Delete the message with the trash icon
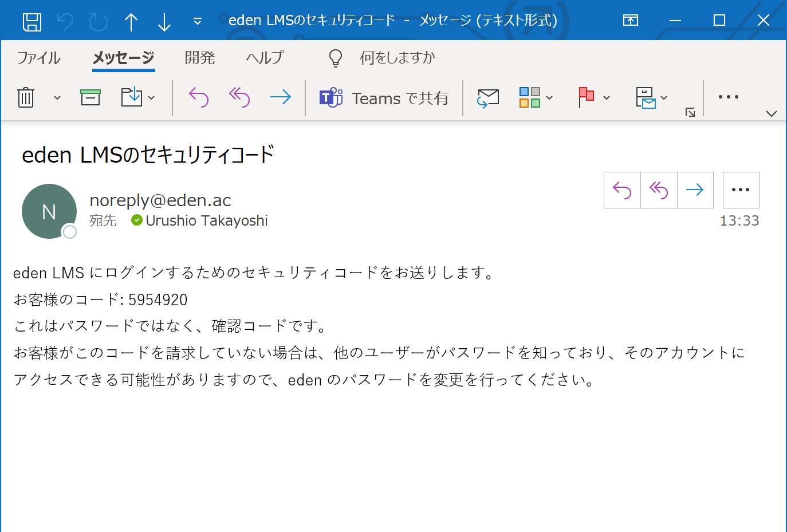The height and width of the screenshot is (532, 787). click(26, 97)
